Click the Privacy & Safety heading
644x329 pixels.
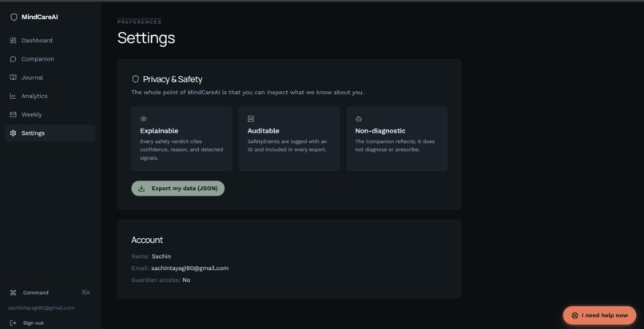pyautogui.click(x=173, y=79)
